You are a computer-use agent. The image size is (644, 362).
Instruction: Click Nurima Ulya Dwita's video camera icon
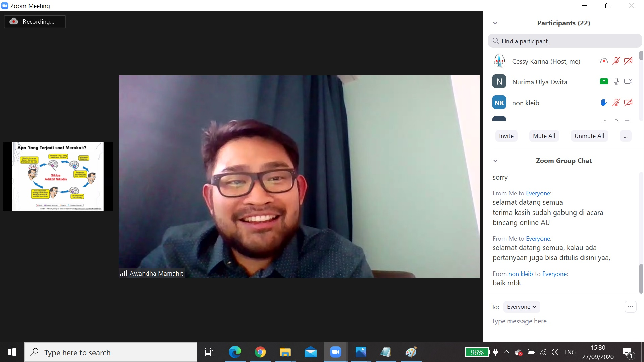coord(628,82)
